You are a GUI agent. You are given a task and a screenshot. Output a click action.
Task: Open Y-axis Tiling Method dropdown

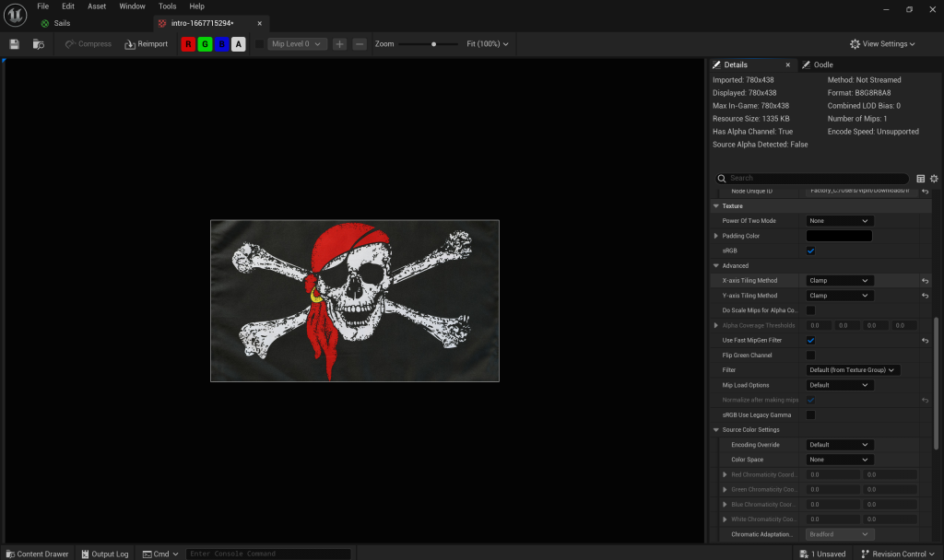point(839,296)
